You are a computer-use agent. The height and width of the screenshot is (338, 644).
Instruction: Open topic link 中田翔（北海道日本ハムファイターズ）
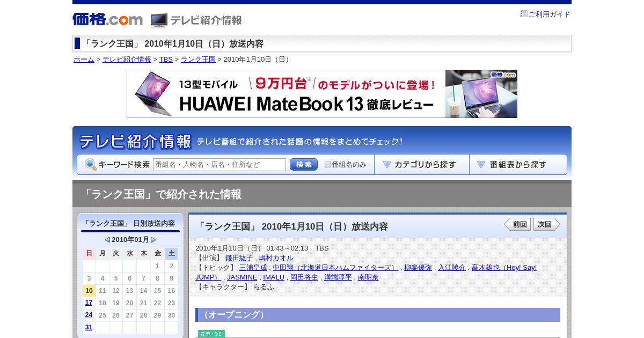335,267
